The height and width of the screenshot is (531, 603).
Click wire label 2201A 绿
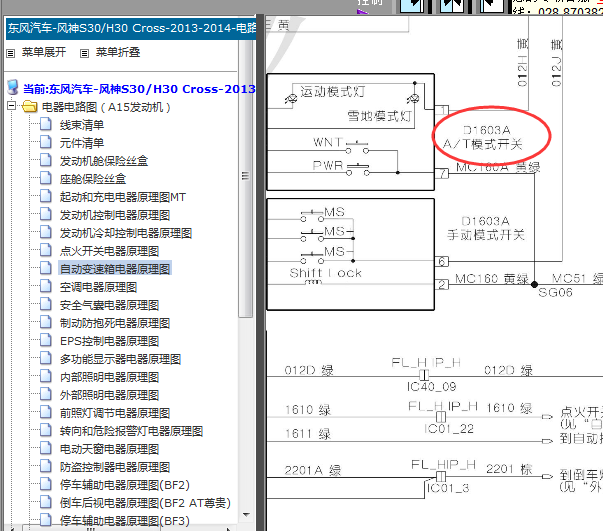coord(313,470)
